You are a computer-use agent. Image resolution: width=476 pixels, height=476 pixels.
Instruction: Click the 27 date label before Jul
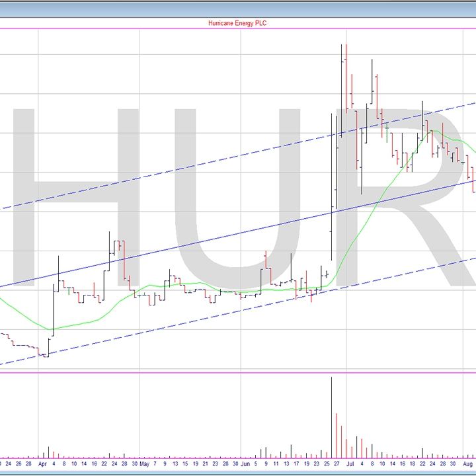[337, 464]
